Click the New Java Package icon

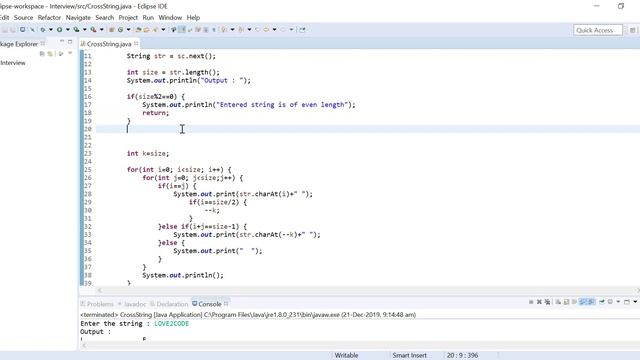111,30
